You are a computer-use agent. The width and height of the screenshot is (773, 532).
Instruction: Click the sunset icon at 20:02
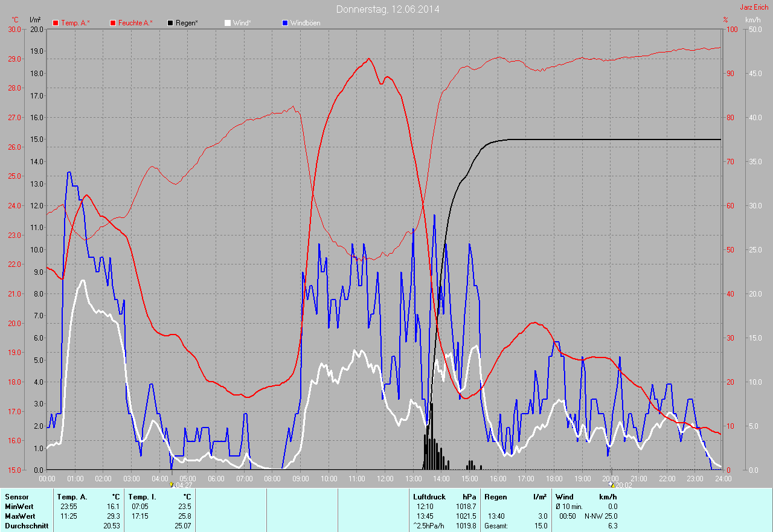[612, 484]
